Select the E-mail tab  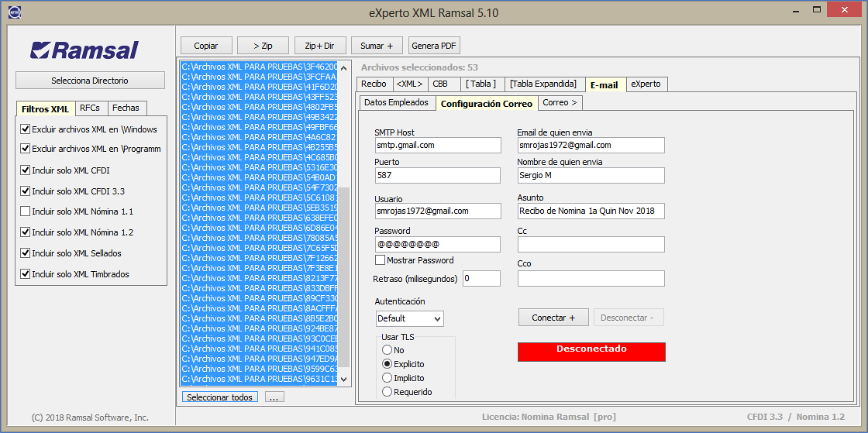(604, 85)
